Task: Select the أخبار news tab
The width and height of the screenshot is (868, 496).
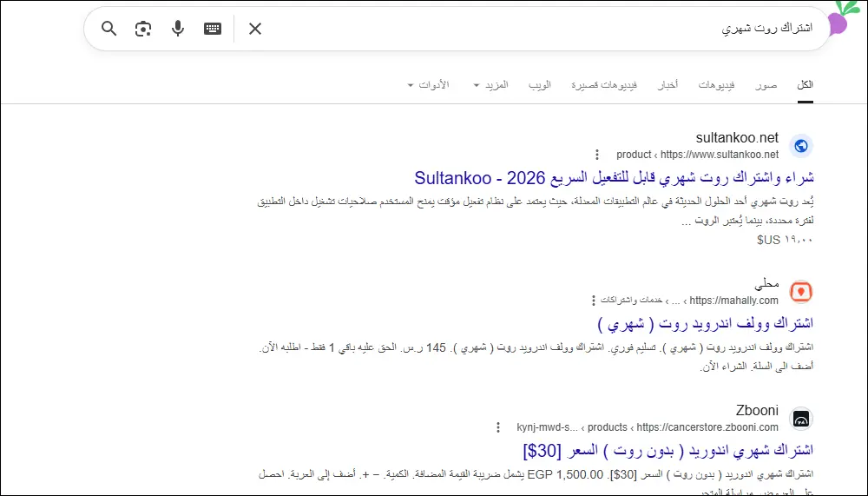Action: 667,85
